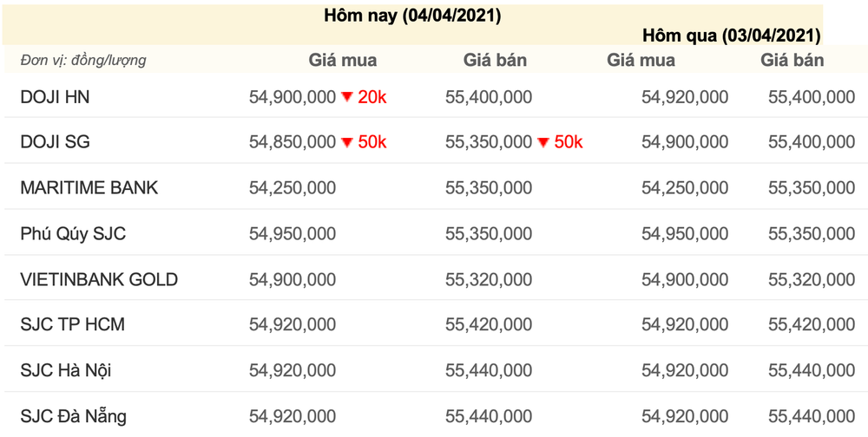This screenshot has width=868, height=437.
Task: Click the red down arrow beside 20k
Action: coord(347,97)
